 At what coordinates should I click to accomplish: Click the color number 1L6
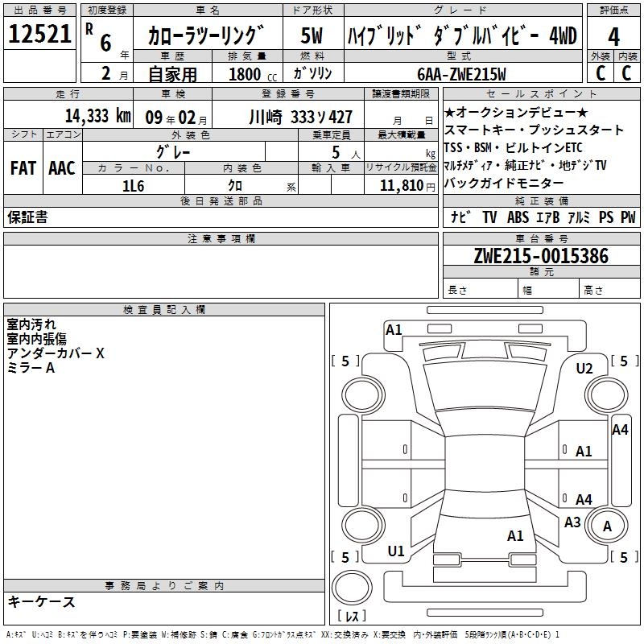pyautogui.click(x=133, y=185)
